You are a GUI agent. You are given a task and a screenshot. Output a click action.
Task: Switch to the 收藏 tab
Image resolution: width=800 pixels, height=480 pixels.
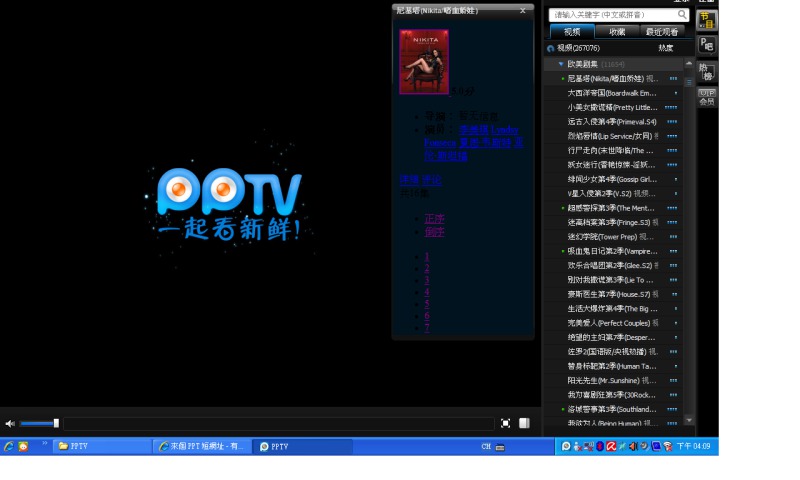pyautogui.click(x=617, y=32)
